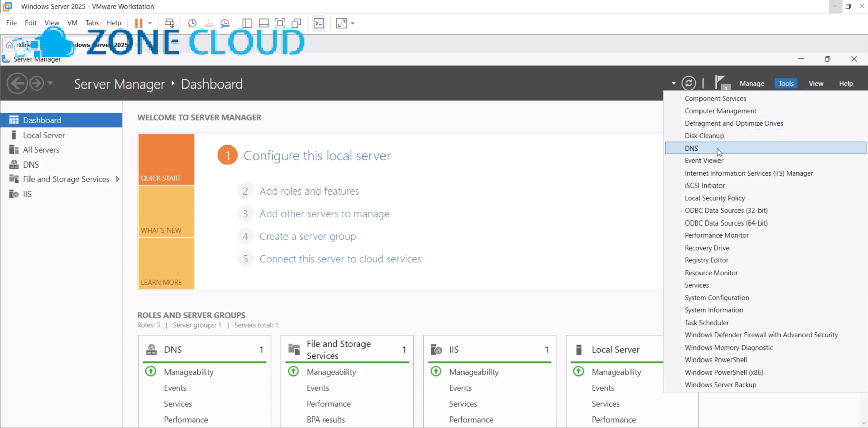Image resolution: width=868 pixels, height=428 pixels.
Task: Select the LEARN MORE tile
Action: 166,264
